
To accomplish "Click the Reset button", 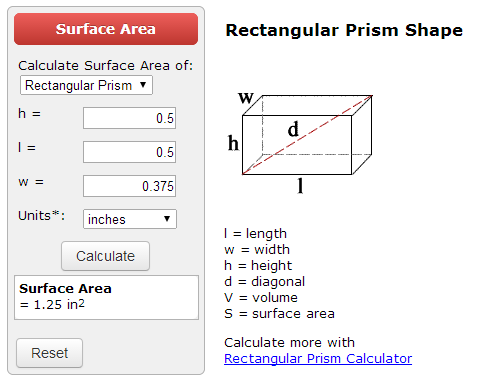I will [49, 353].
